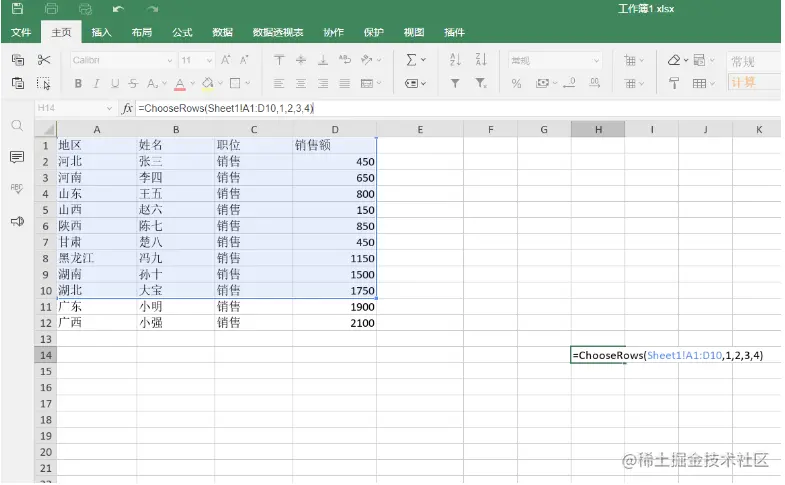Toggle bold formatting
The height and width of the screenshot is (485, 785).
pyautogui.click(x=78, y=84)
